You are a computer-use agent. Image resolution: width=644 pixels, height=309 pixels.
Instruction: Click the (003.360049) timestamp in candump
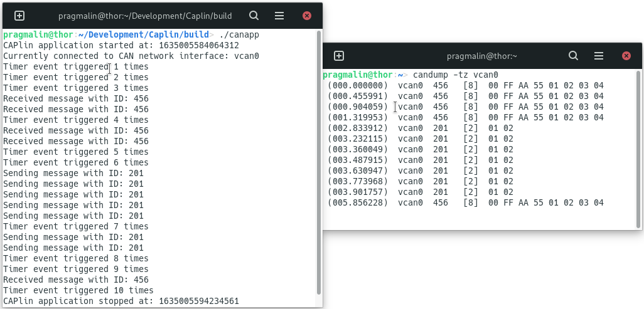click(x=358, y=149)
